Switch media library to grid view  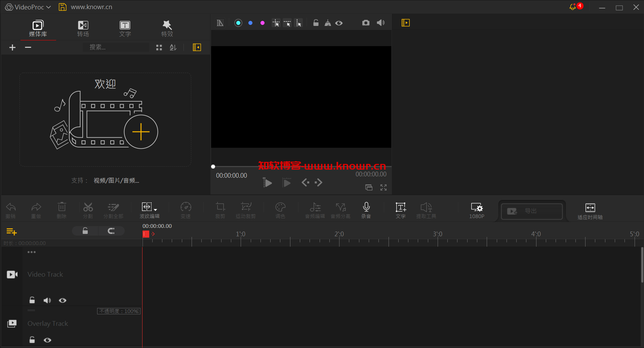click(159, 47)
